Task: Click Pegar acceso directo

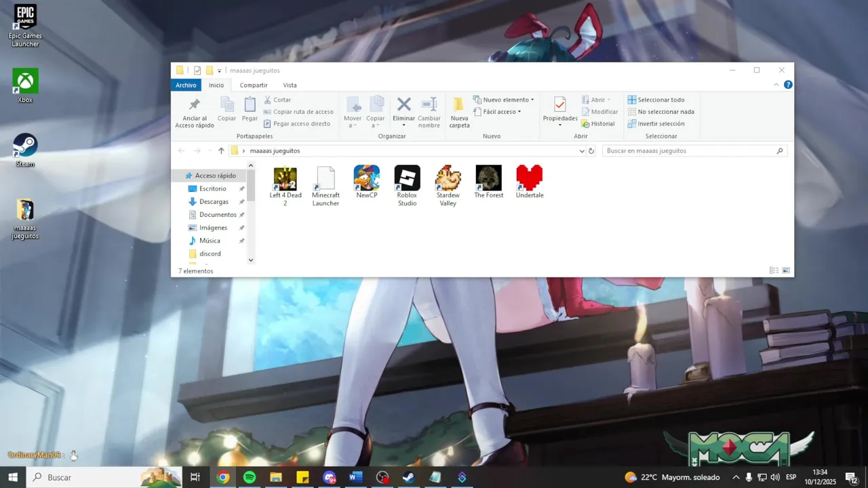Action: click(x=297, y=124)
